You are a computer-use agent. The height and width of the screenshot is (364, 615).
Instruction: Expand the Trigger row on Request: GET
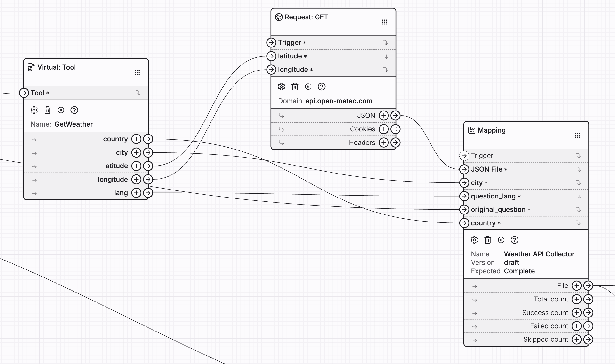386,42
